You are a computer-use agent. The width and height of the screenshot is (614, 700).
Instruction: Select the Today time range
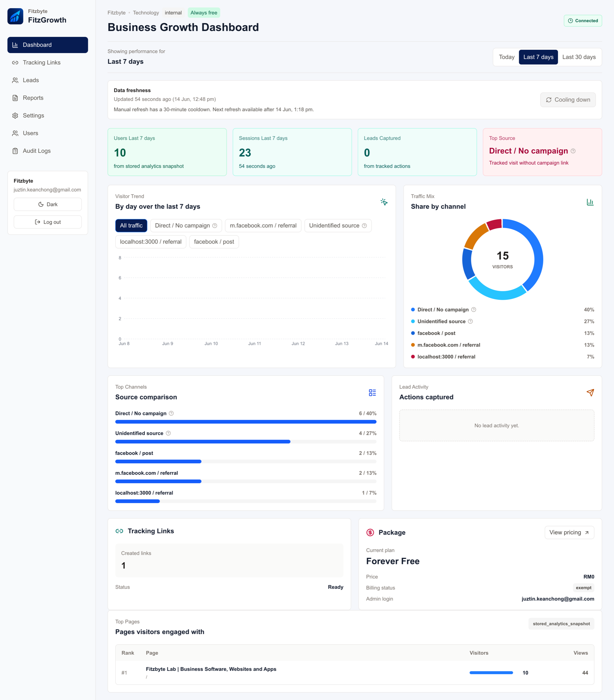tap(506, 57)
